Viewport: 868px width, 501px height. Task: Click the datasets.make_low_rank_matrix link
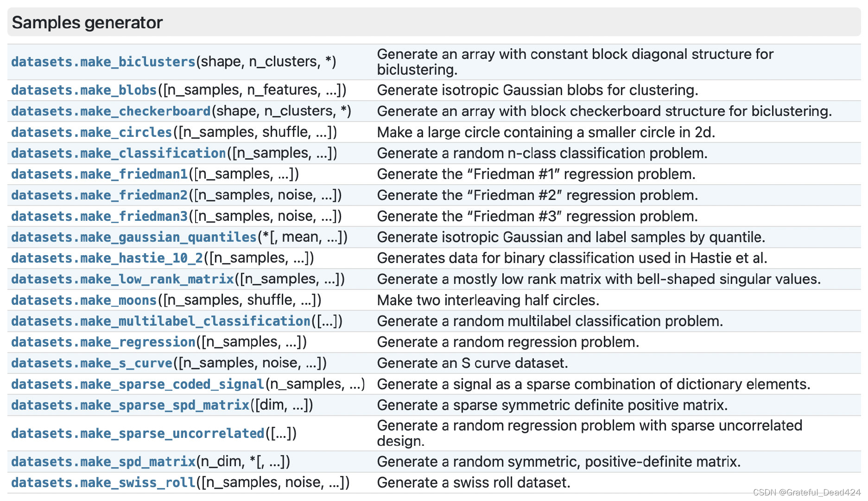coord(122,279)
